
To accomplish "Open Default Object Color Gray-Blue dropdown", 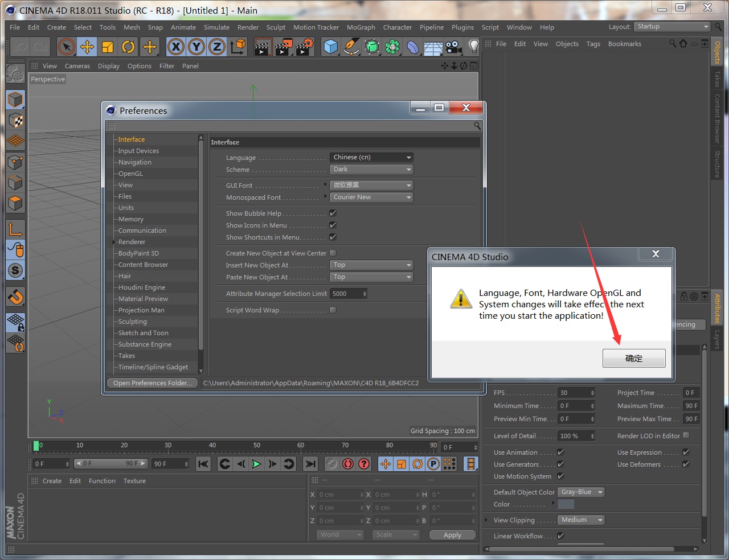I will click(581, 492).
